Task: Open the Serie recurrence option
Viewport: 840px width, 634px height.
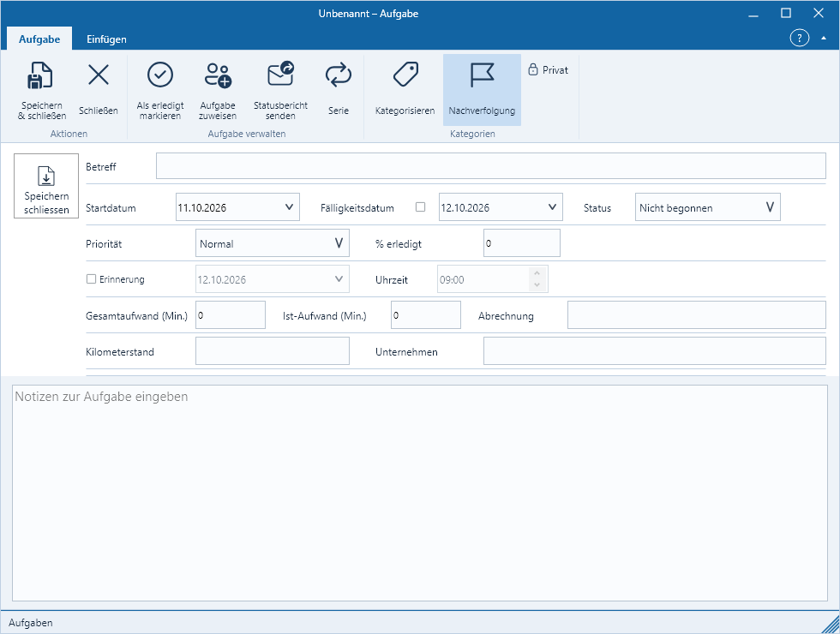Action: click(339, 90)
